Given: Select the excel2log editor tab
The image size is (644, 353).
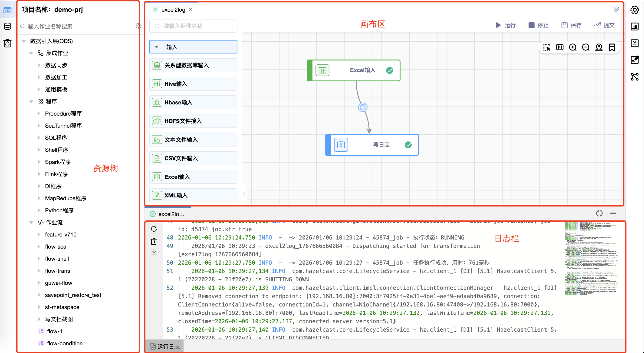Looking at the screenshot, I should coord(173,10).
